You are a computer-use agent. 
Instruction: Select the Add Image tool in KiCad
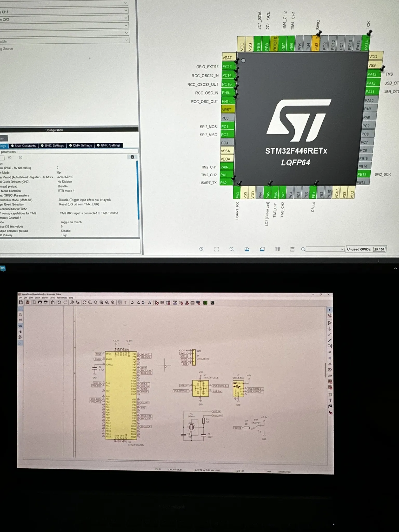(x=330, y=407)
